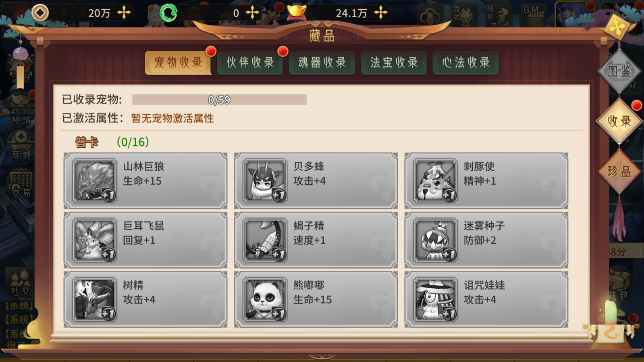Add gold ingots with the 24.1万 plus icon
This screenshot has width=644, height=362.
tap(380, 13)
